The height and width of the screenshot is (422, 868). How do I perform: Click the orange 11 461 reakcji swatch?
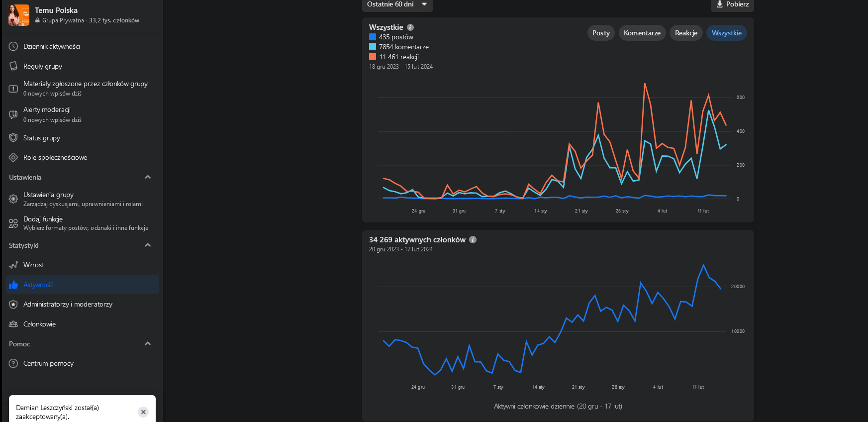click(x=373, y=57)
